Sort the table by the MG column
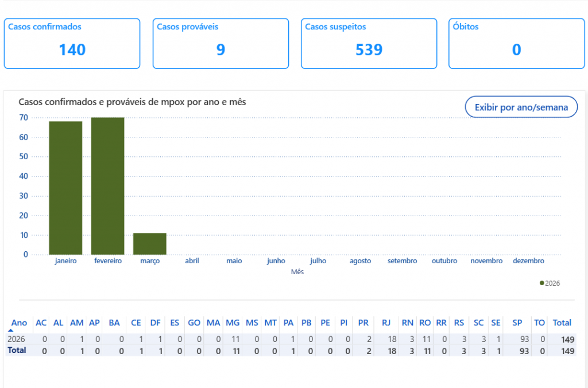The height and width of the screenshot is (388, 588). [x=233, y=323]
